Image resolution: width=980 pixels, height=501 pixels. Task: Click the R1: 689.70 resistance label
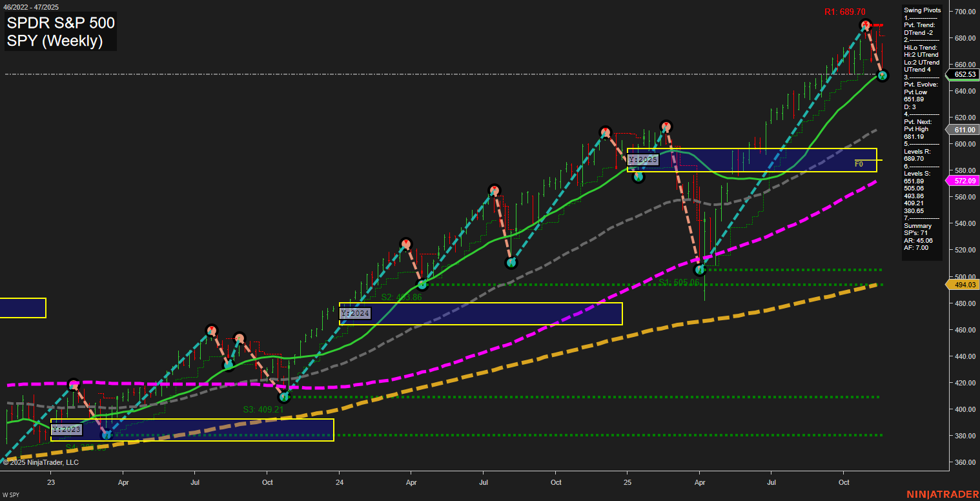pos(845,12)
